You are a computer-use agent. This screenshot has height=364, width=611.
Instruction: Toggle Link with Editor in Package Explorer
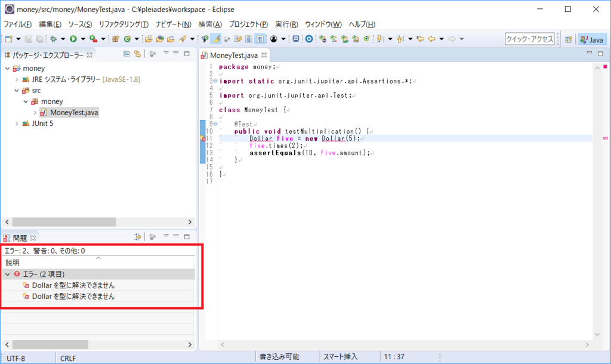(137, 54)
